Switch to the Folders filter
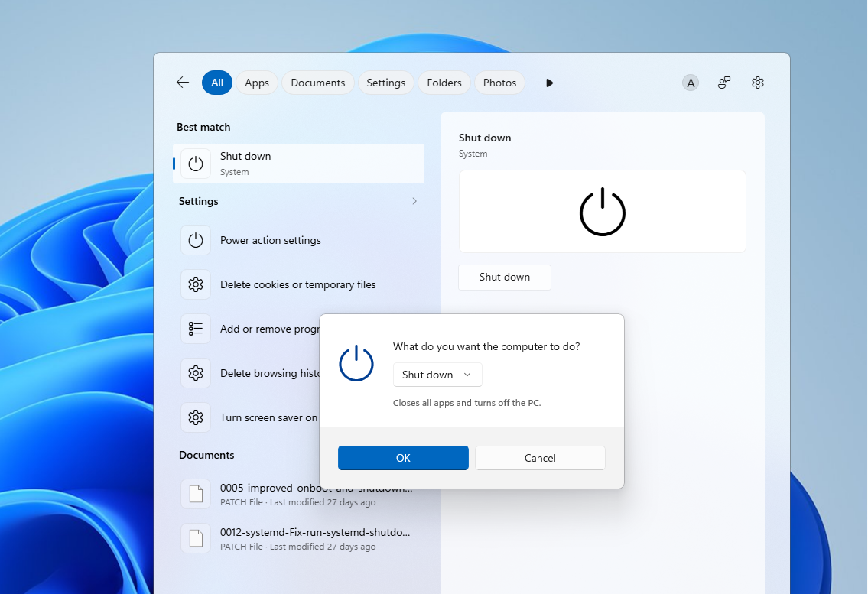This screenshot has height=594, width=868. (444, 83)
